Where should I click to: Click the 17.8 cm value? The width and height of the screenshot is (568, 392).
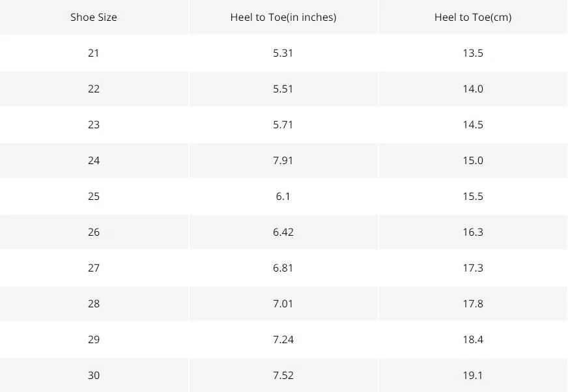point(473,303)
